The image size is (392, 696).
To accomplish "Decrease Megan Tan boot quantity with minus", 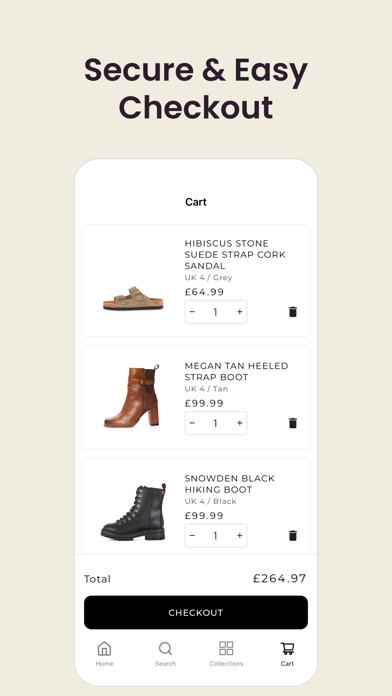I will click(192, 423).
